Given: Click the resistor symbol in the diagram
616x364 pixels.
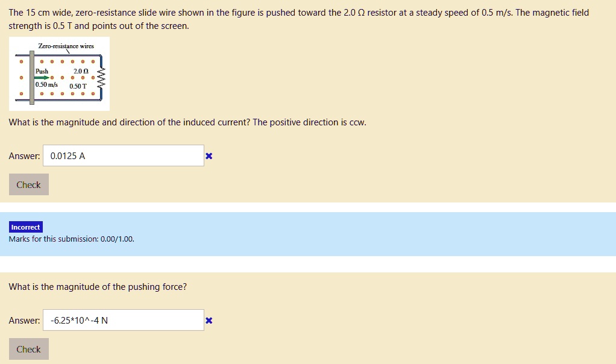Looking at the screenshot, I should [100, 77].
